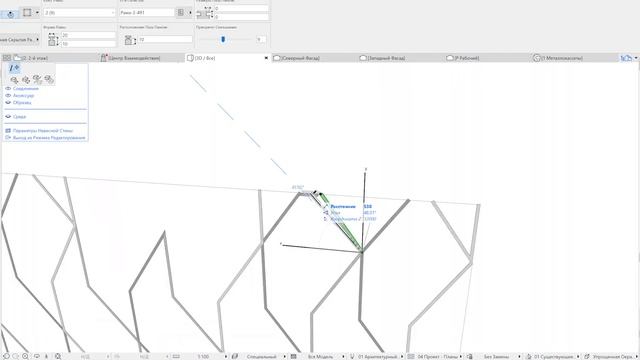Toggle visibility of 'Аксессуар'

tap(8, 96)
